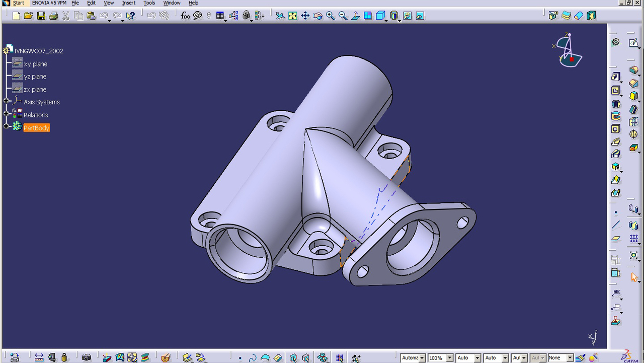The image size is (644, 363).
Task: Open the Window menu
Action: coord(172,3)
